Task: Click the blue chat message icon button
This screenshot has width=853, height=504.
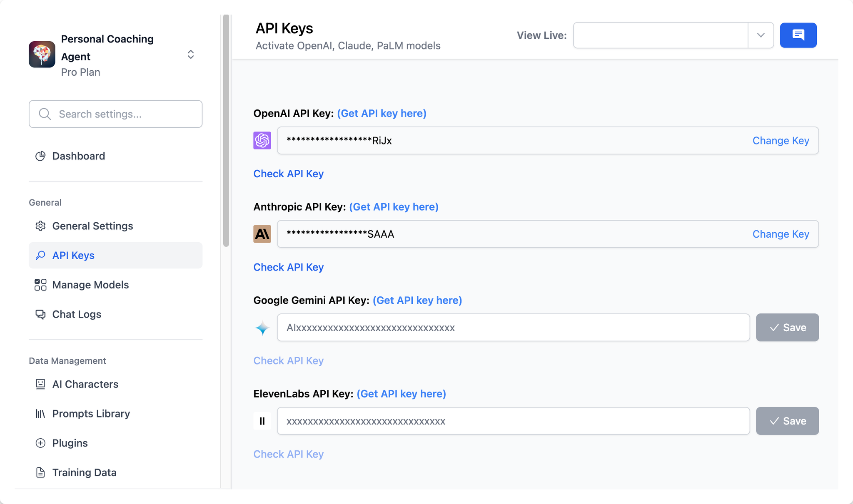Action: (x=798, y=35)
